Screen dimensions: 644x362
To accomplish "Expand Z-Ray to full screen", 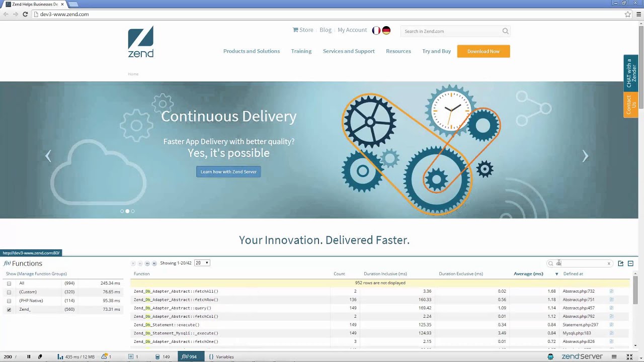I will pos(629,357).
